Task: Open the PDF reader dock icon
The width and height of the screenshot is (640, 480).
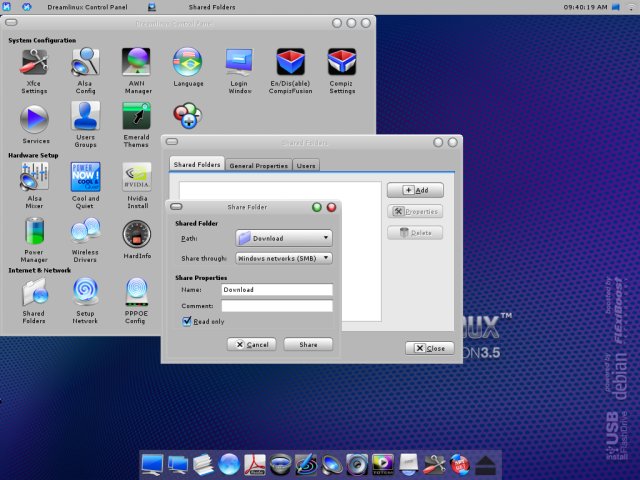Action: tap(255, 464)
